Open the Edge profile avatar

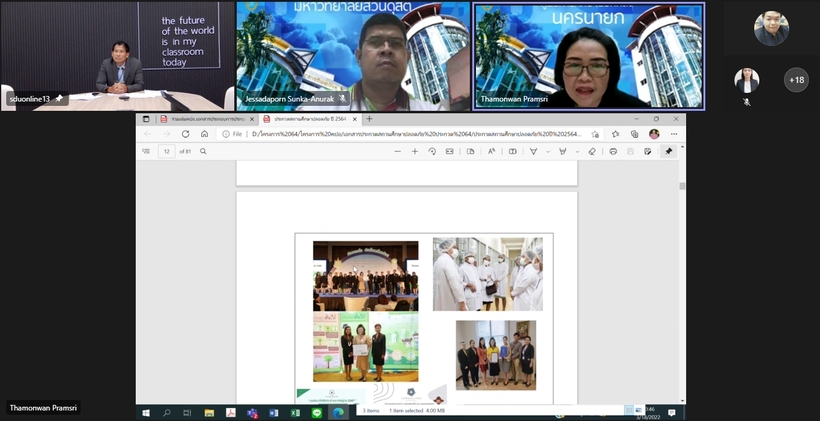click(x=654, y=134)
